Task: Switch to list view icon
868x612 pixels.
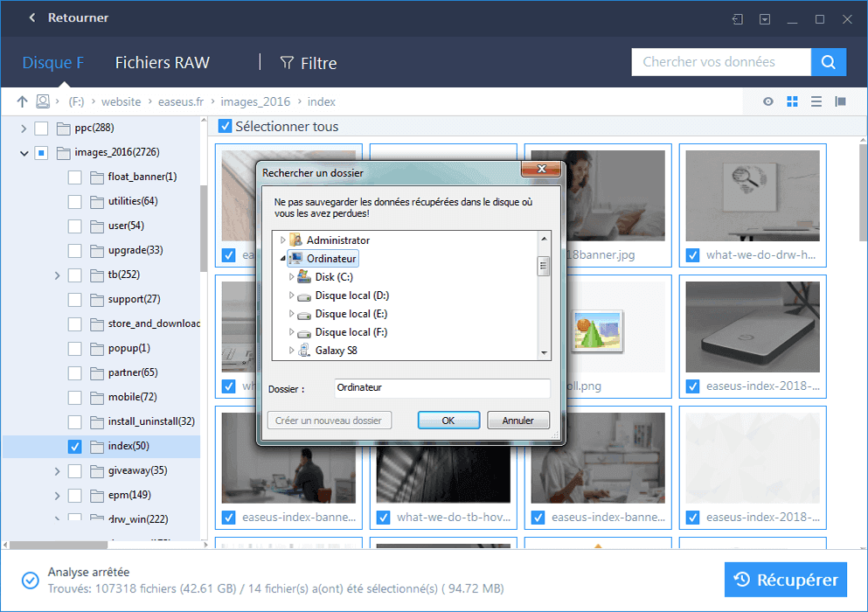Action: pos(816,101)
